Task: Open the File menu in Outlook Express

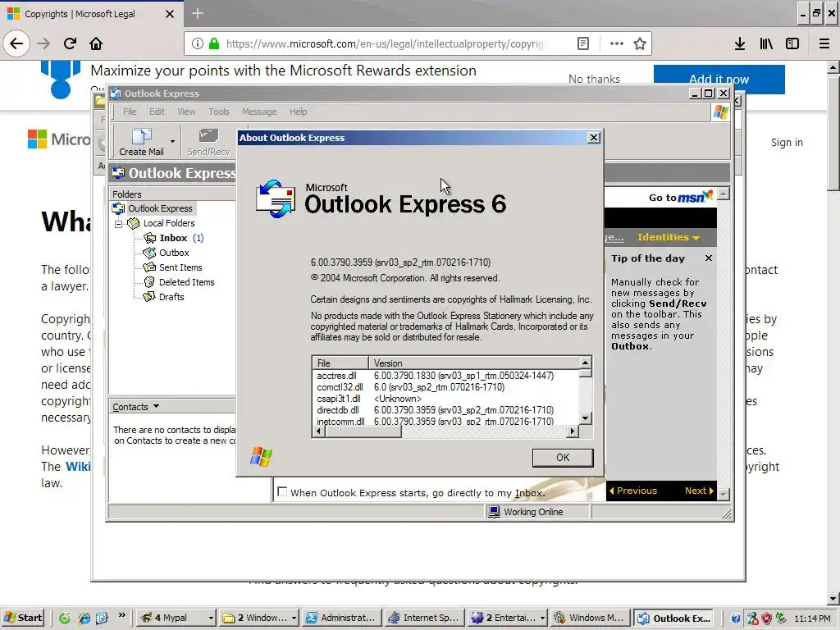Action: click(x=130, y=112)
